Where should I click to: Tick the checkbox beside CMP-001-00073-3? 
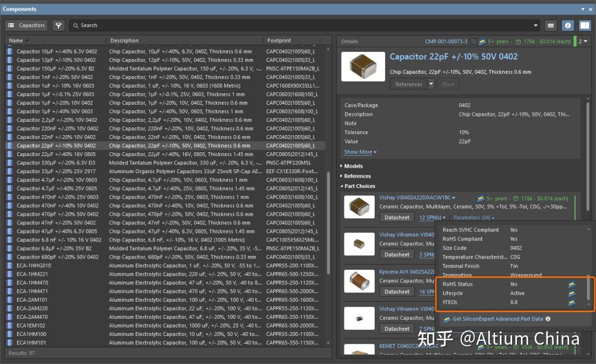click(473, 41)
